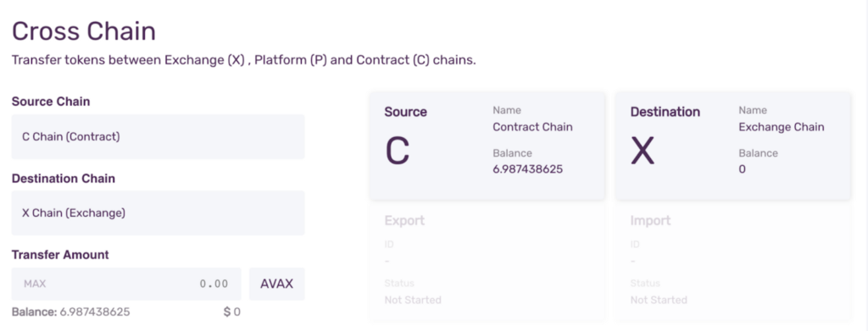Viewport: 868px width, 331px height.
Task: Click the large C chain icon
Action: coord(398,151)
